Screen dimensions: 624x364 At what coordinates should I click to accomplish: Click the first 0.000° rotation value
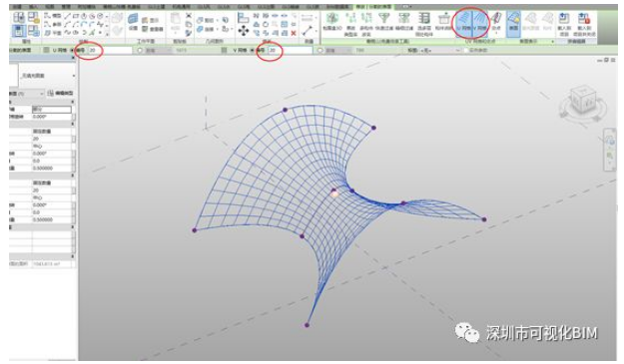(51, 117)
